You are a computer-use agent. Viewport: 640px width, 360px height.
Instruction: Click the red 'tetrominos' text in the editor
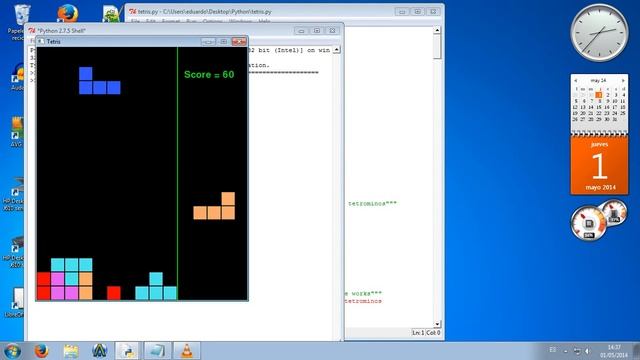coord(363,301)
